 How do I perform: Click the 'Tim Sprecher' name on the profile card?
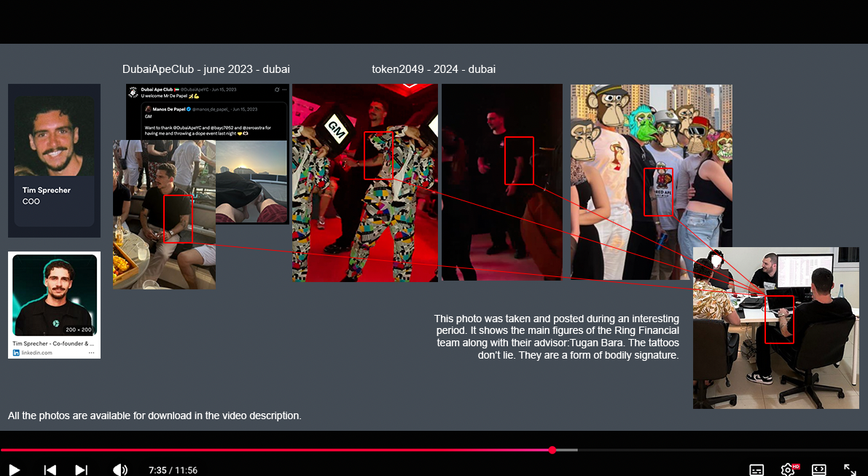47,190
